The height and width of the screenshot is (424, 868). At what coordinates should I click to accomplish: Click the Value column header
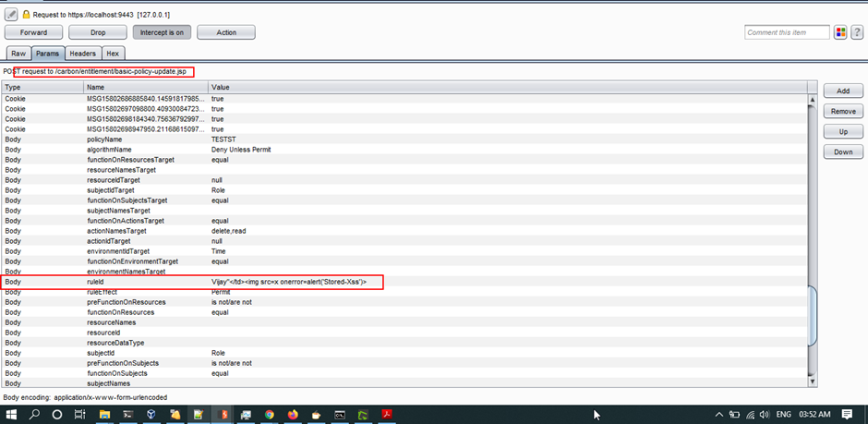pos(507,88)
